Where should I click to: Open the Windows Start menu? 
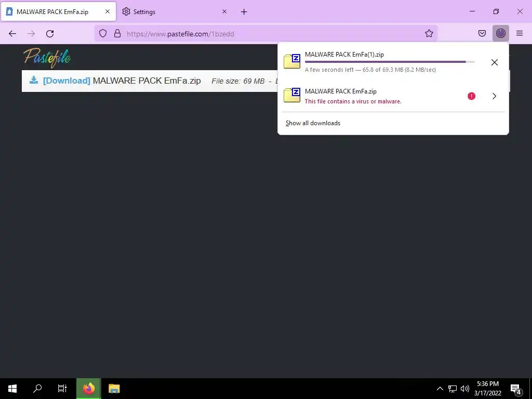coord(12,389)
